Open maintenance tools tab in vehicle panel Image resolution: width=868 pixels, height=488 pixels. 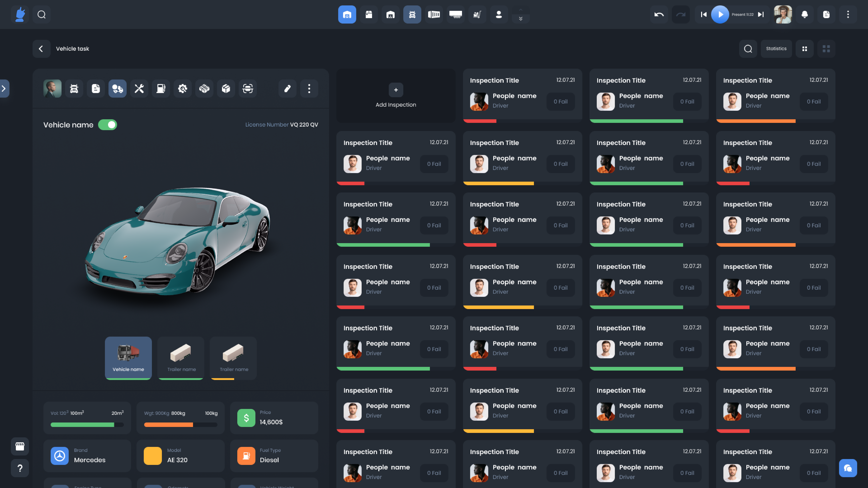coord(139,89)
